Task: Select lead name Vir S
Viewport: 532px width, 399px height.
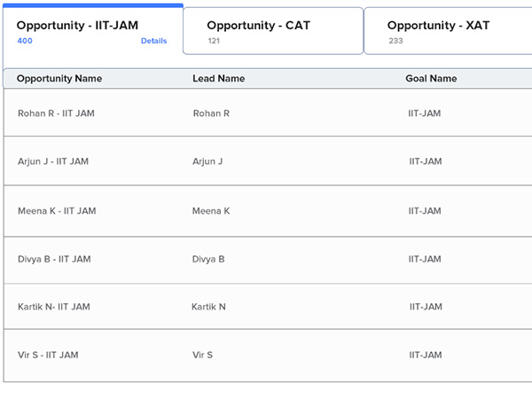Action: coord(202,355)
